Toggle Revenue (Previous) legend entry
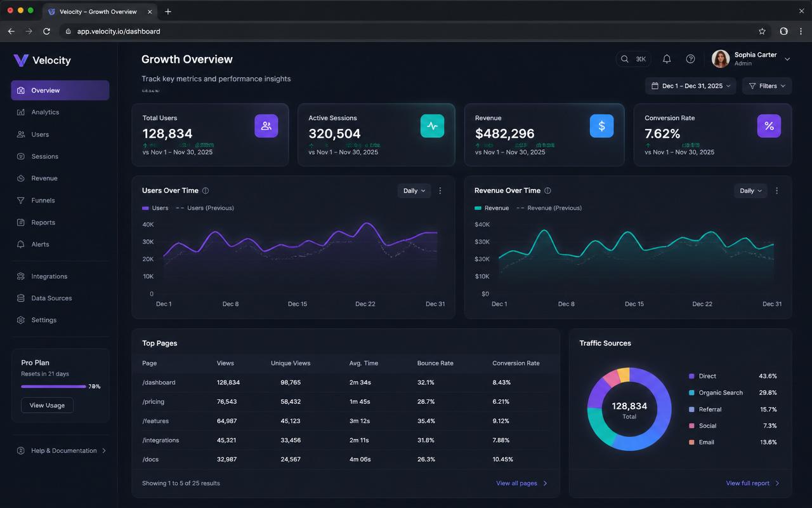 pyautogui.click(x=549, y=208)
